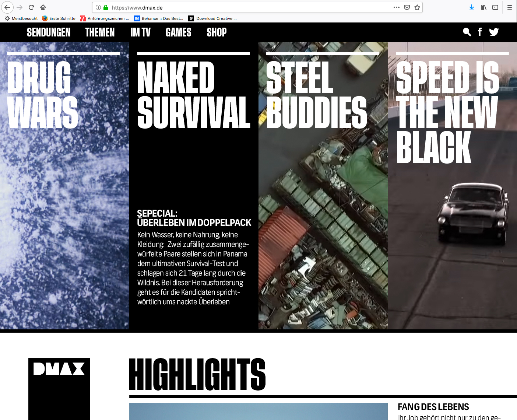This screenshot has height=420, width=517.
Task: Click the Firefox icon of Erste Schritte bookmark
Action: (45, 18)
